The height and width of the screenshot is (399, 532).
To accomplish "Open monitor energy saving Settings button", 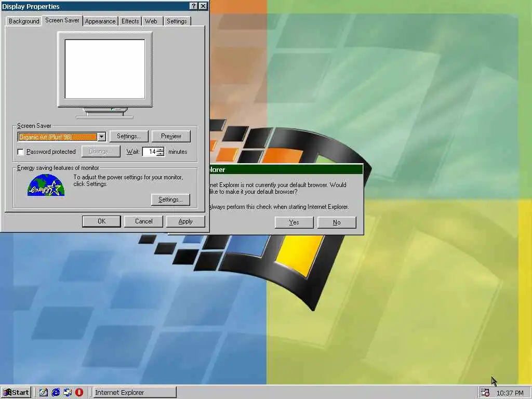I will (x=170, y=199).
